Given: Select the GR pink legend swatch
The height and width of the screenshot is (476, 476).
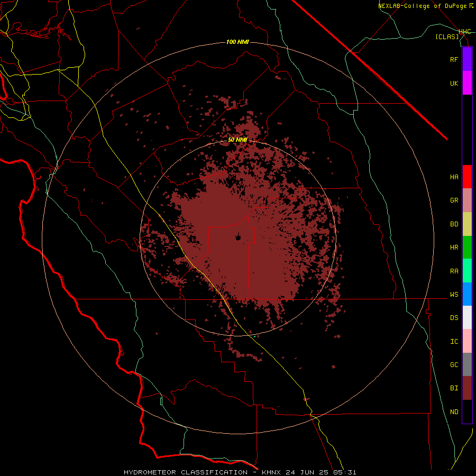Looking at the screenshot, I should click(x=467, y=200).
